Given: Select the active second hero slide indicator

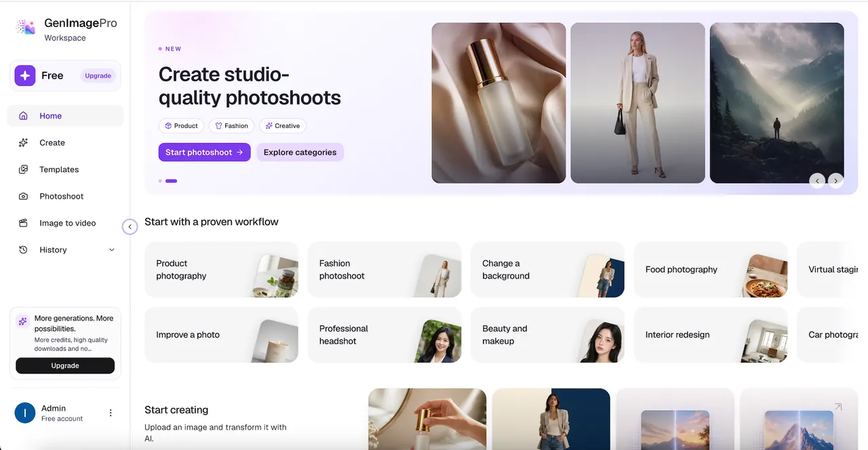Looking at the screenshot, I should point(172,181).
